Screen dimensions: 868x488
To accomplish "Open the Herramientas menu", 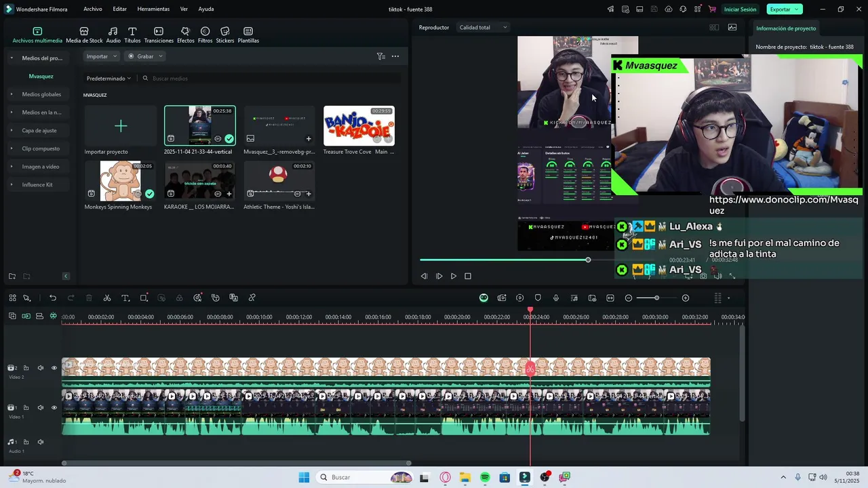I will click(153, 9).
